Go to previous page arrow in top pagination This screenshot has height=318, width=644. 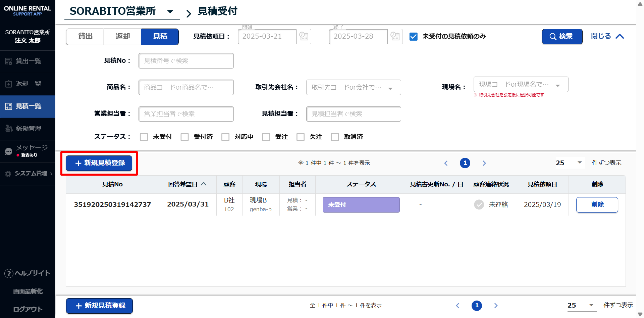tap(446, 163)
